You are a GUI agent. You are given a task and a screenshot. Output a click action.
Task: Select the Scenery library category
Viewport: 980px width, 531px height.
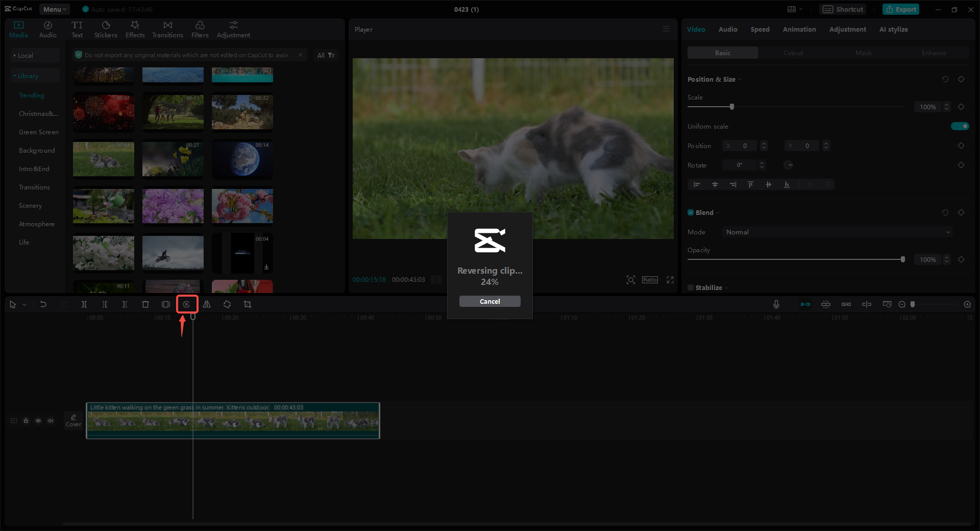pyautogui.click(x=31, y=205)
